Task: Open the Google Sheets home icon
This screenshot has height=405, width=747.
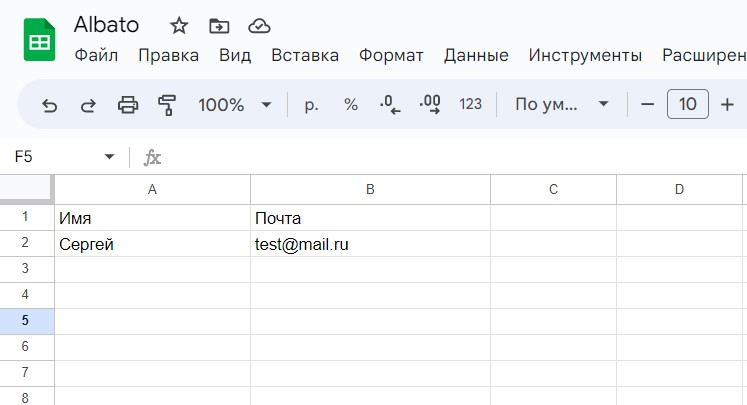Action: (40, 40)
